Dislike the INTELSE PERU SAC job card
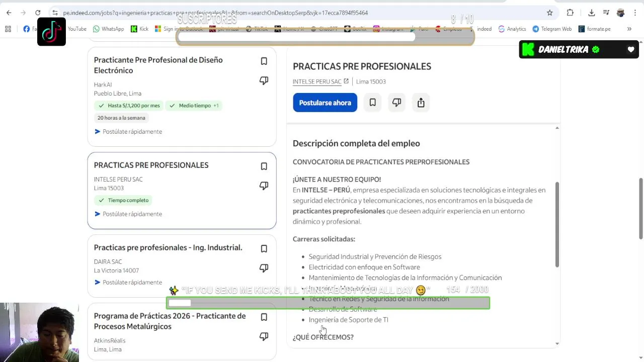The height and width of the screenshot is (362, 644). tap(264, 186)
